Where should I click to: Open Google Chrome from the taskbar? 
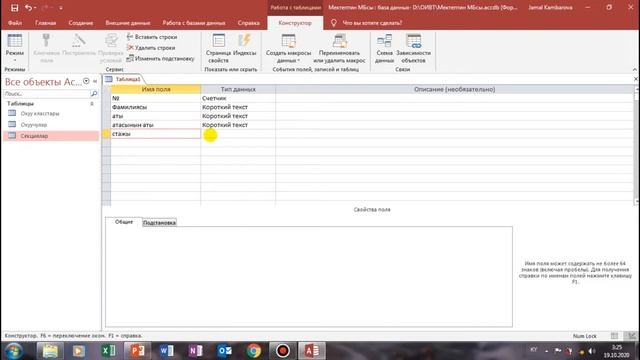coord(253,351)
